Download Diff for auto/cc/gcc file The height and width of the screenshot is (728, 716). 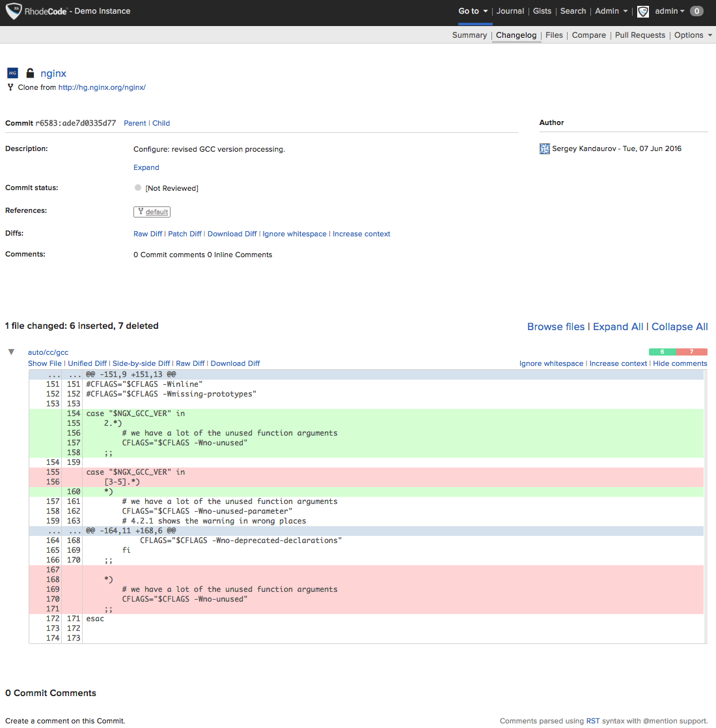click(235, 363)
